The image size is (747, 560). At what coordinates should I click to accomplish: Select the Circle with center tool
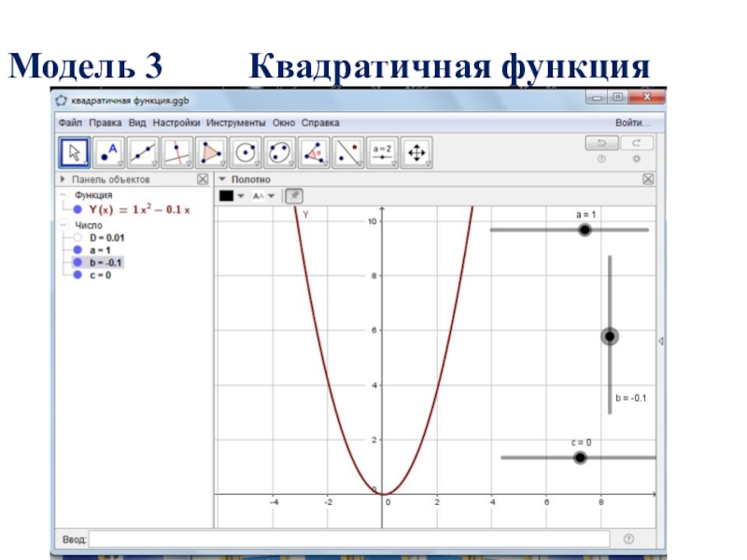pyautogui.click(x=246, y=153)
